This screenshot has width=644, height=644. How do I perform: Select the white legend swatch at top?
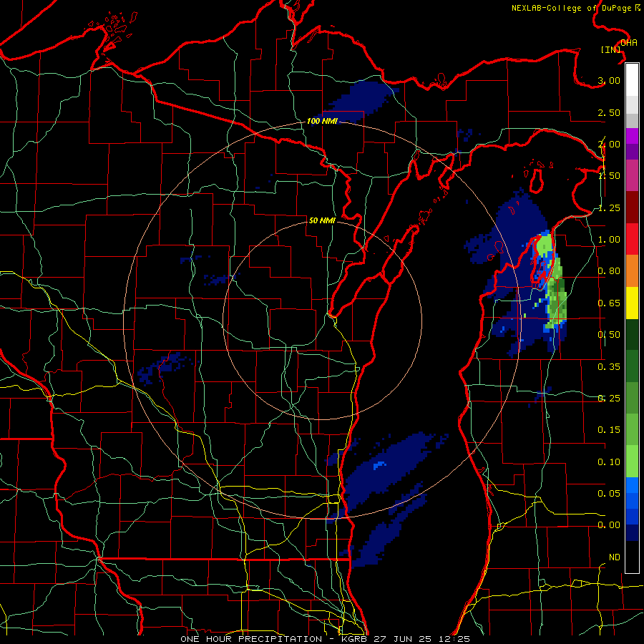[632, 80]
